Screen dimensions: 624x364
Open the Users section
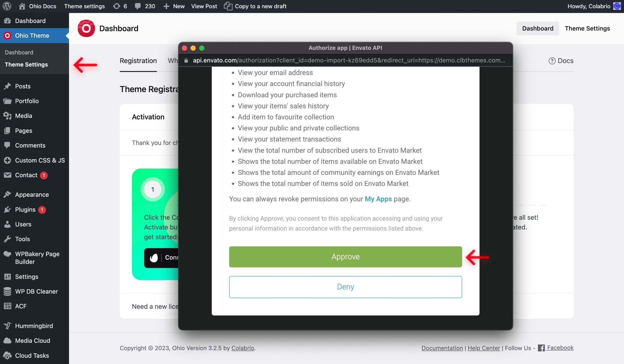pyautogui.click(x=34, y=224)
